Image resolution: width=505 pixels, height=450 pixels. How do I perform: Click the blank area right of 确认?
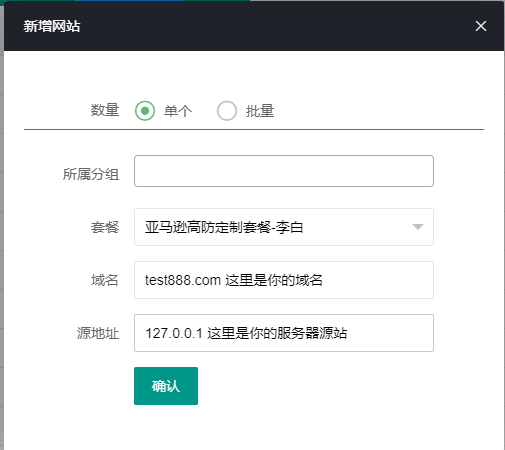[317, 386]
